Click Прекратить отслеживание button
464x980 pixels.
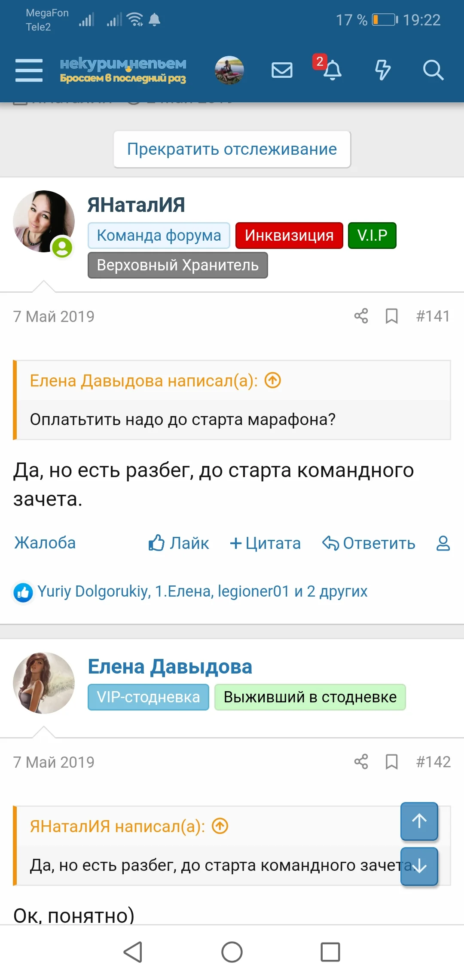click(232, 149)
